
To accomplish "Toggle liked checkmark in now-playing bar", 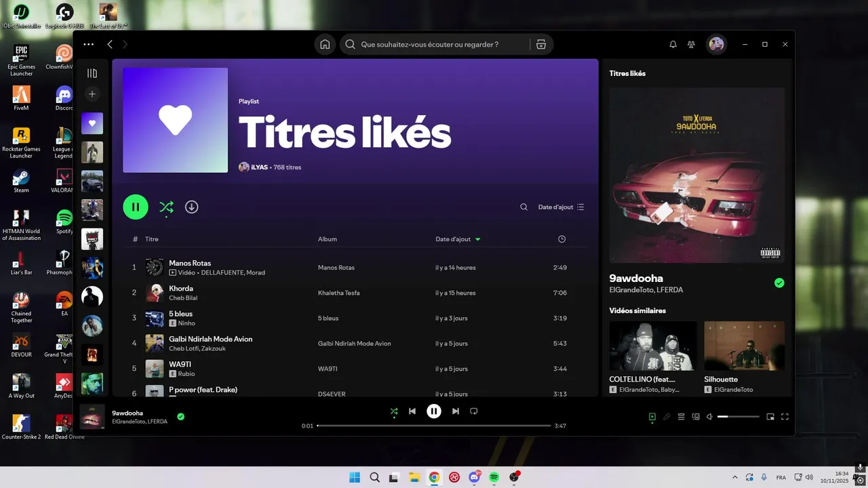I will pos(180,416).
